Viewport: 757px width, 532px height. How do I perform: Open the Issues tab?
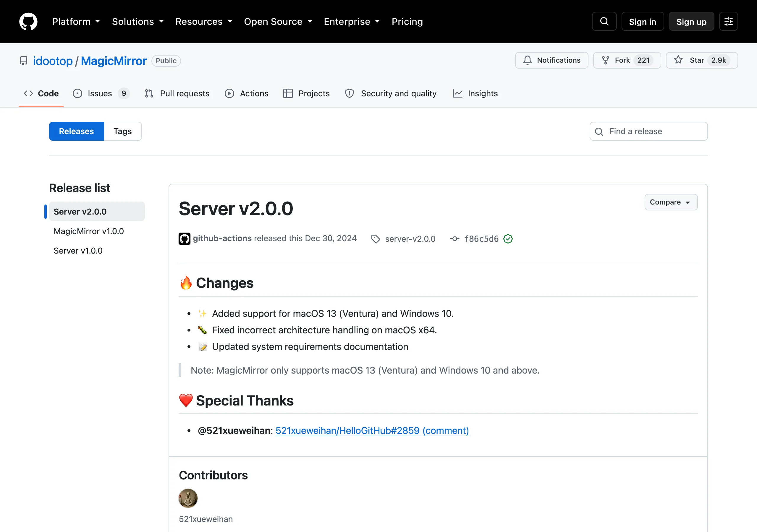[101, 94]
